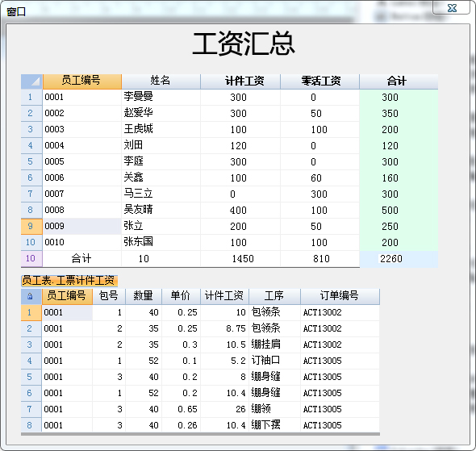Image resolution: width=476 pixels, height=451 pixels.
Task: Click the 单价 column header
Action: click(x=181, y=296)
